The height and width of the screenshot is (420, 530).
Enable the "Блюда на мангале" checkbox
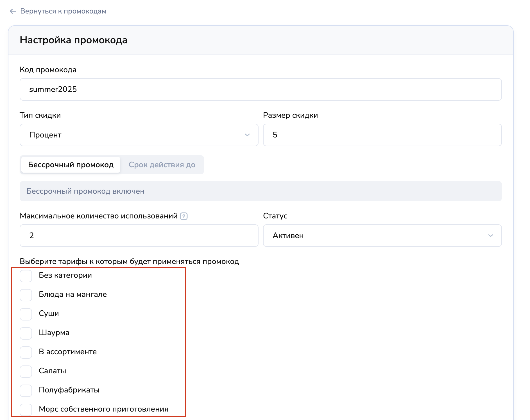(26, 295)
